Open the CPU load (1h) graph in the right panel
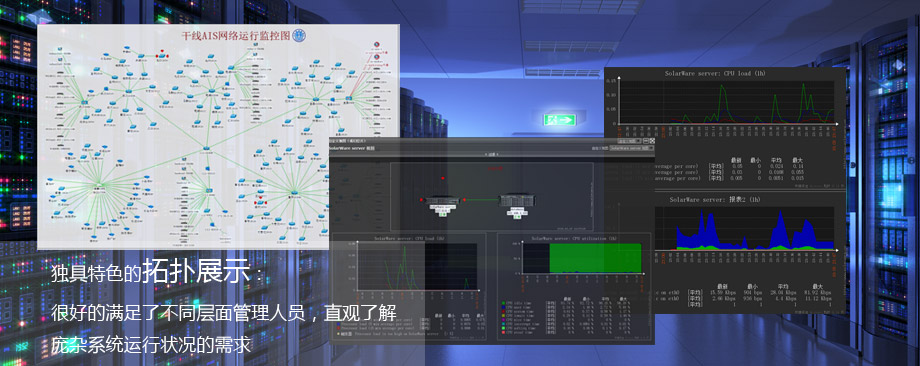Viewport: 920px width, 366px height. (x=728, y=101)
